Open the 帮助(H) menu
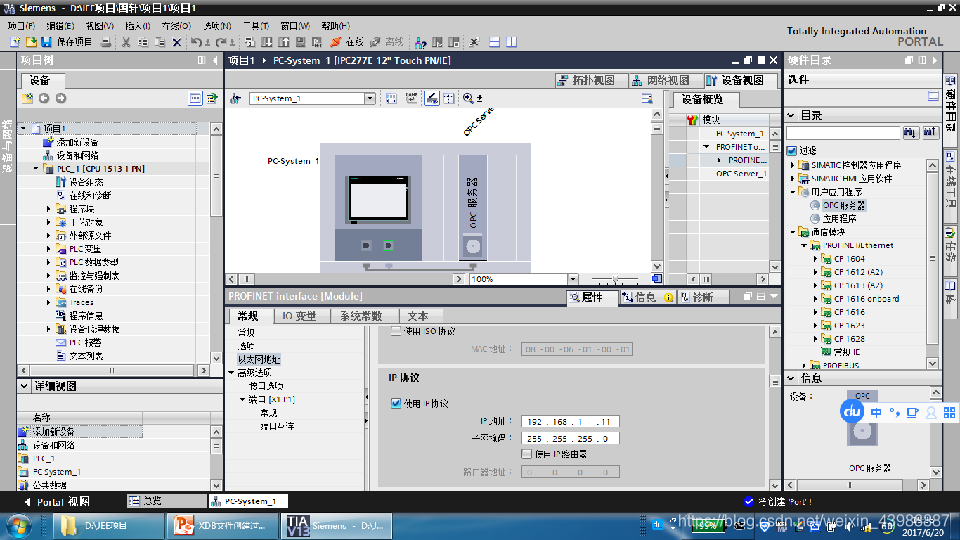 click(x=336, y=26)
